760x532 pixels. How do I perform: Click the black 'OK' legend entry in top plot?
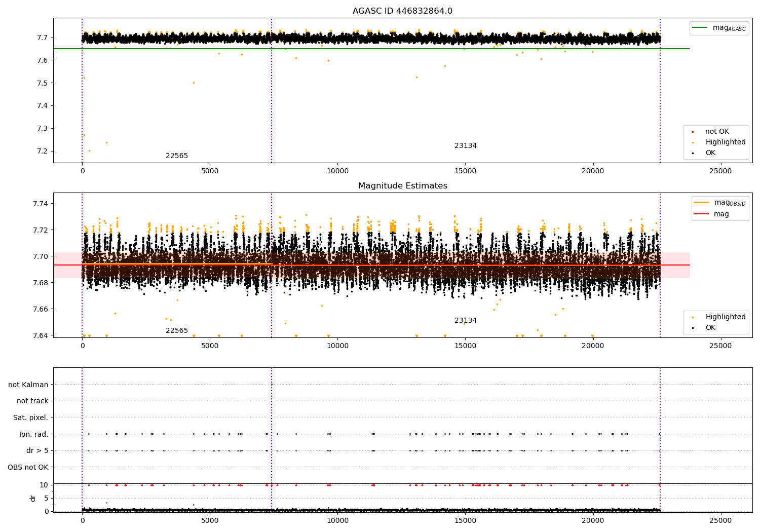tap(710, 153)
